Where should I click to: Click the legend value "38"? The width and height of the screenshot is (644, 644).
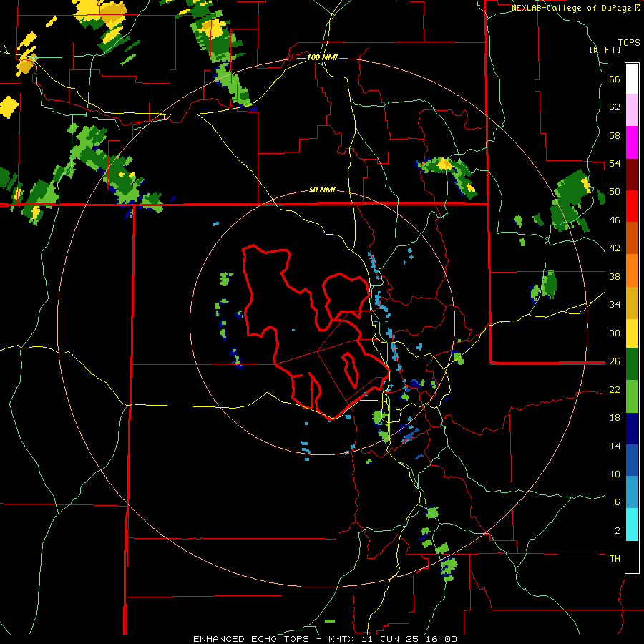pyautogui.click(x=615, y=276)
